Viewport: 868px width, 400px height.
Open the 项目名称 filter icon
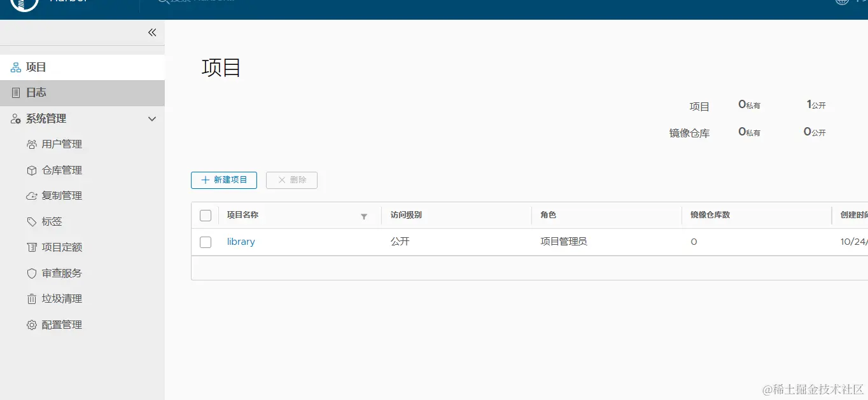coord(364,217)
